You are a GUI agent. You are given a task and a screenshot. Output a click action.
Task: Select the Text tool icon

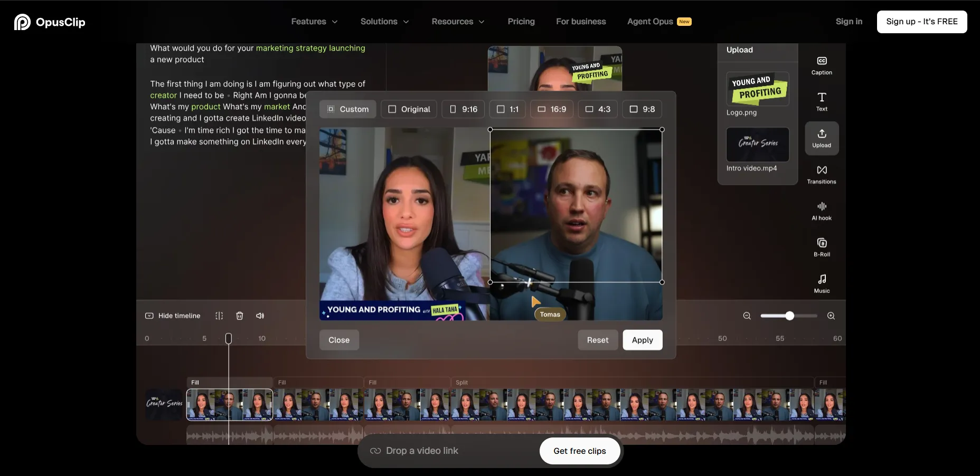[x=822, y=97]
